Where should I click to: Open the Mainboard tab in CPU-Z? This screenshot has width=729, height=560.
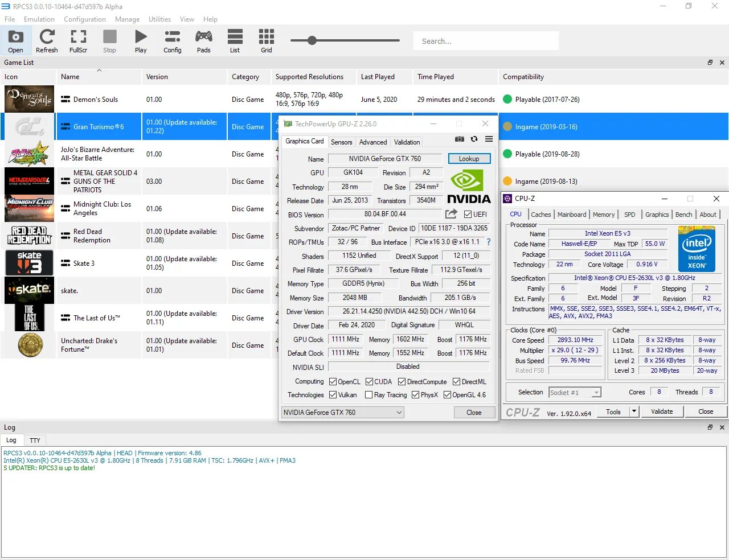tap(572, 215)
